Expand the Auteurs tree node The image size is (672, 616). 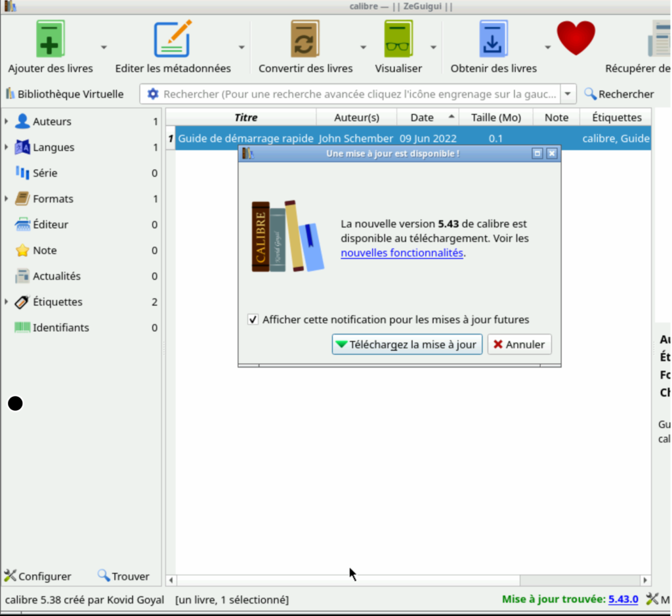[7, 121]
